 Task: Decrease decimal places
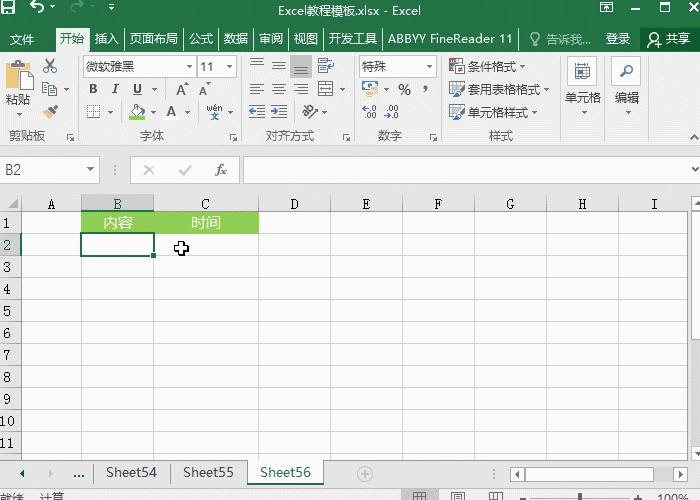(x=392, y=112)
